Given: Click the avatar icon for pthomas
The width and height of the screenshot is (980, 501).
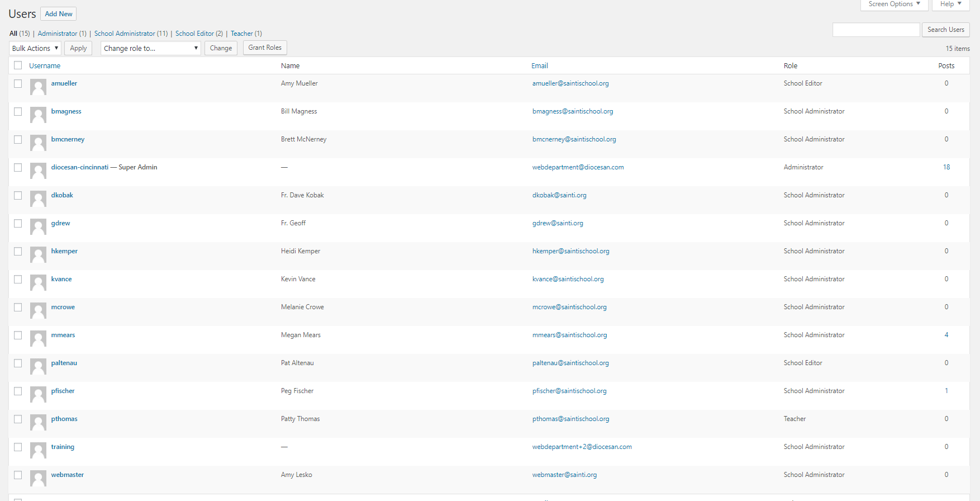Looking at the screenshot, I should point(38,422).
